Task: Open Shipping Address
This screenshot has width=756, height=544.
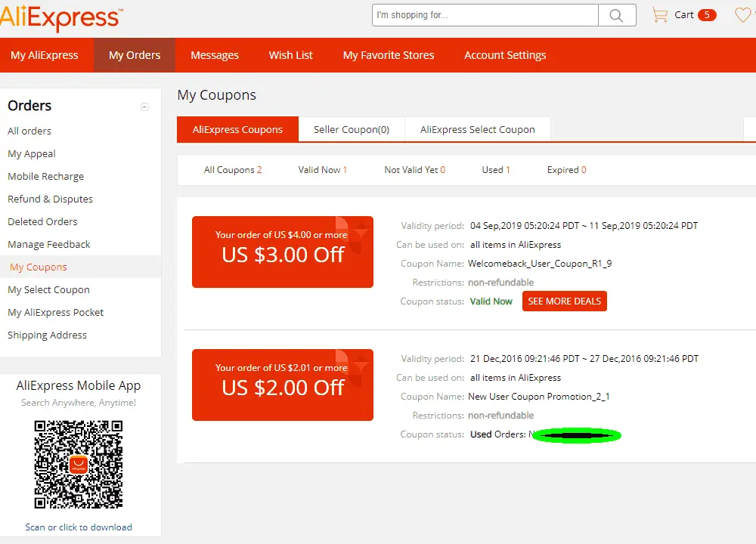Action: (x=47, y=335)
